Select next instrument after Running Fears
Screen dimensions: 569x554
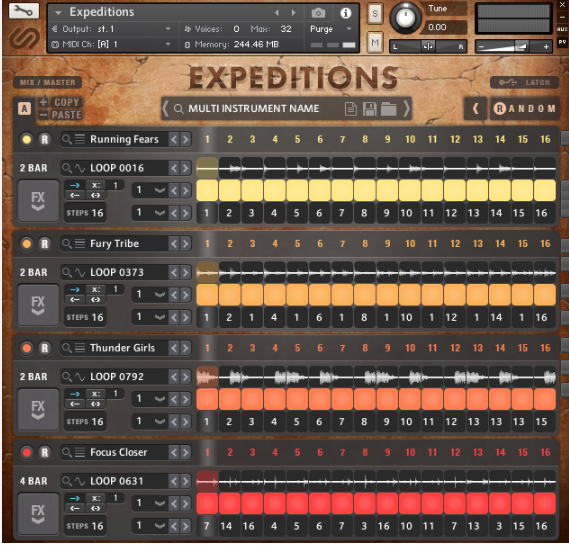185,139
